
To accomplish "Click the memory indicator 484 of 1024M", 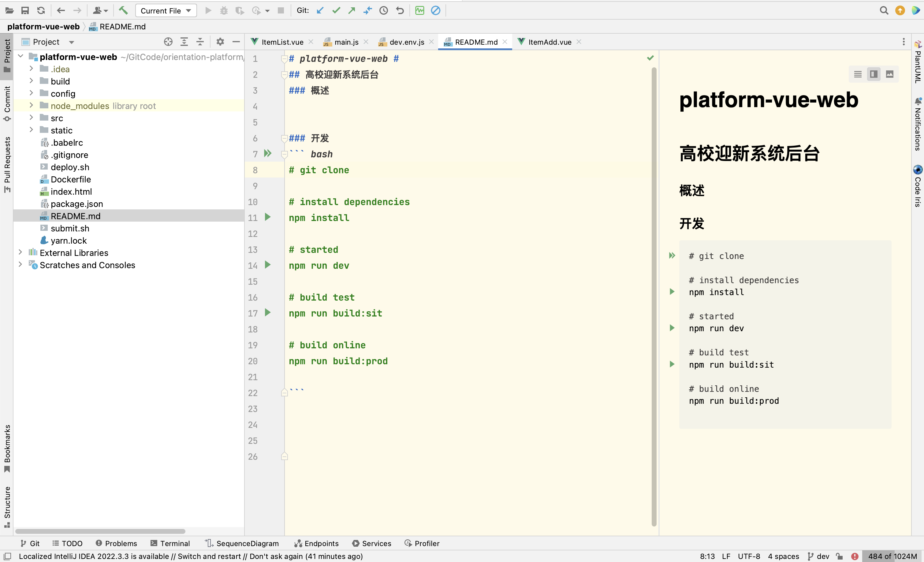I will (x=892, y=556).
